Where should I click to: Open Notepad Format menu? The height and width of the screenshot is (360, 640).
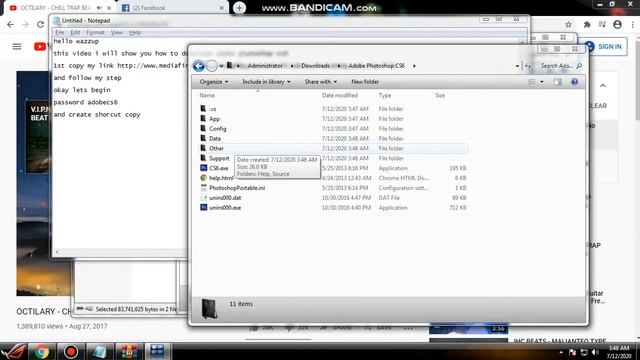95,33
